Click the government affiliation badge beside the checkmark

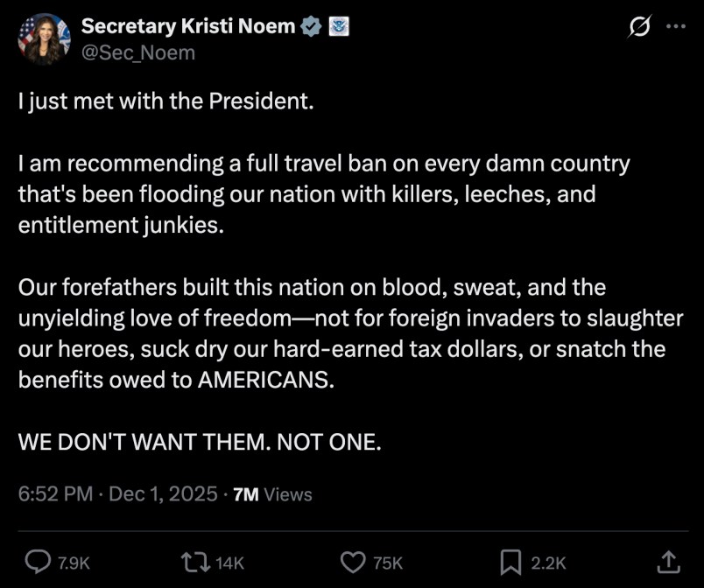coord(339,27)
